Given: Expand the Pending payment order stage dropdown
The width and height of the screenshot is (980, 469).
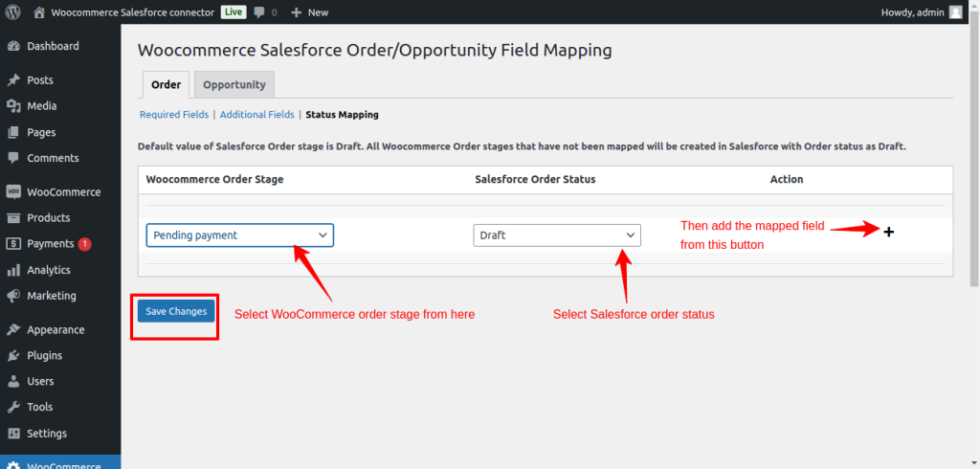Looking at the screenshot, I should click(239, 235).
